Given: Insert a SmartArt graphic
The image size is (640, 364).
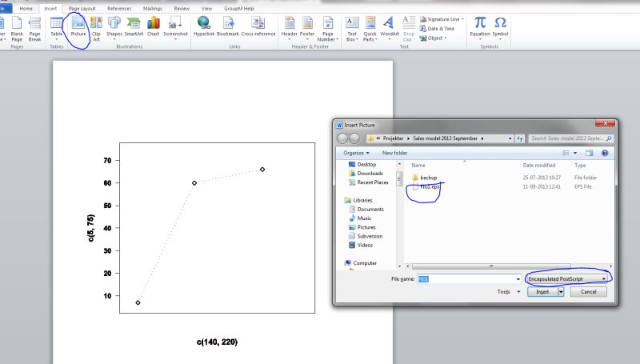Looking at the screenshot, I should click(x=134, y=27).
